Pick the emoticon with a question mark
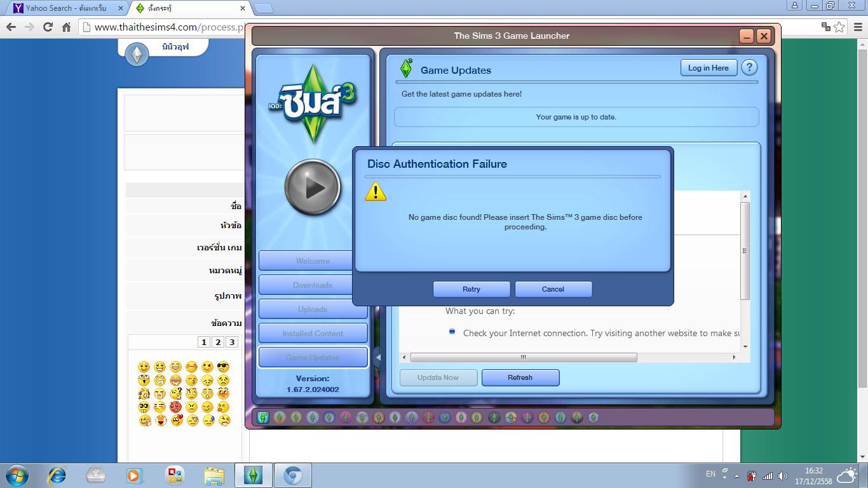The height and width of the screenshot is (488, 868). point(176,393)
